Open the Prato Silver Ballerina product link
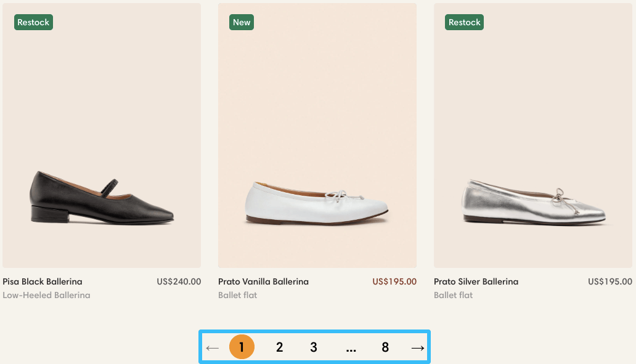The width and height of the screenshot is (636, 364). click(x=476, y=281)
